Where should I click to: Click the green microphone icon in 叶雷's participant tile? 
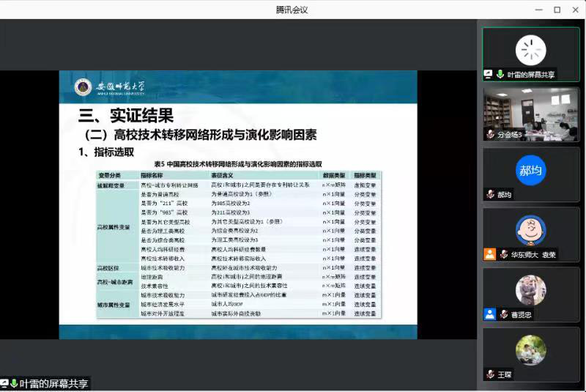point(500,74)
